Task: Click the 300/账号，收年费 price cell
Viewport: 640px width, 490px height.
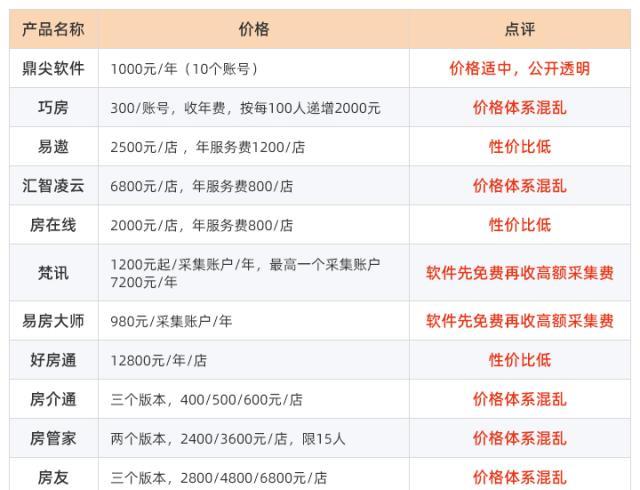Action: (x=254, y=107)
